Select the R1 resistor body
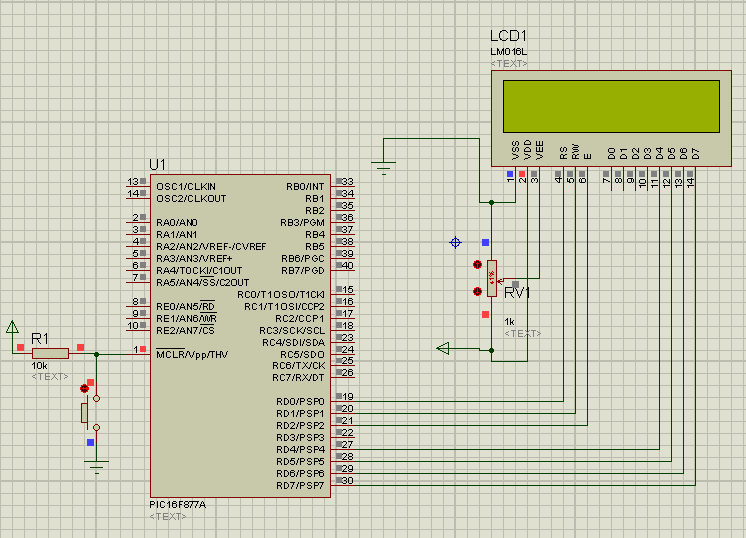This screenshot has width=746, height=538. click(x=50, y=353)
